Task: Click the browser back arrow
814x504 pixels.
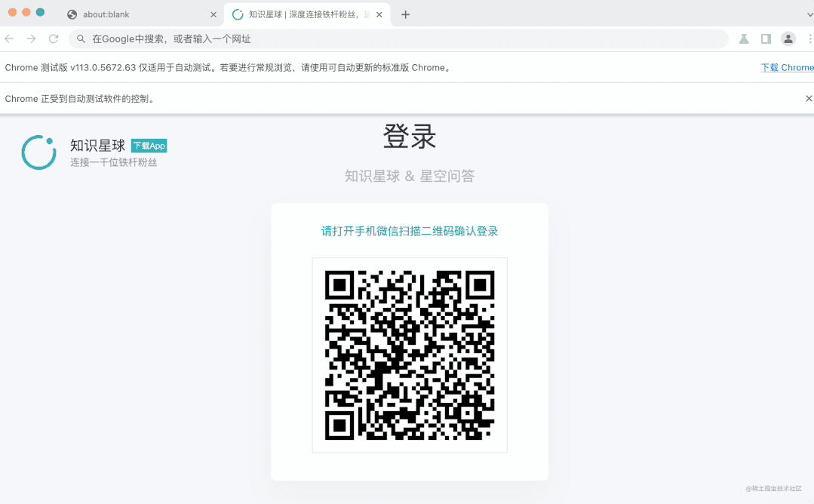Action: pyautogui.click(x=9, y=39)
